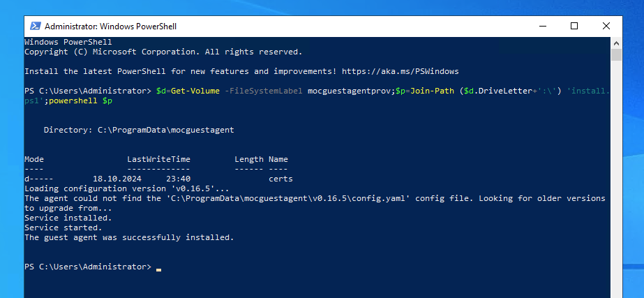Open the https://aka.ms/PSWindows link
Screen dimensions: 644x298
[400, 71]
